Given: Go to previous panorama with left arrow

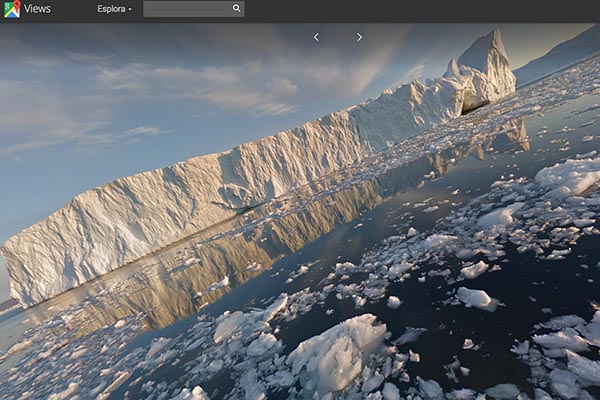Looking at the screenshot, I should coord(316,37).
